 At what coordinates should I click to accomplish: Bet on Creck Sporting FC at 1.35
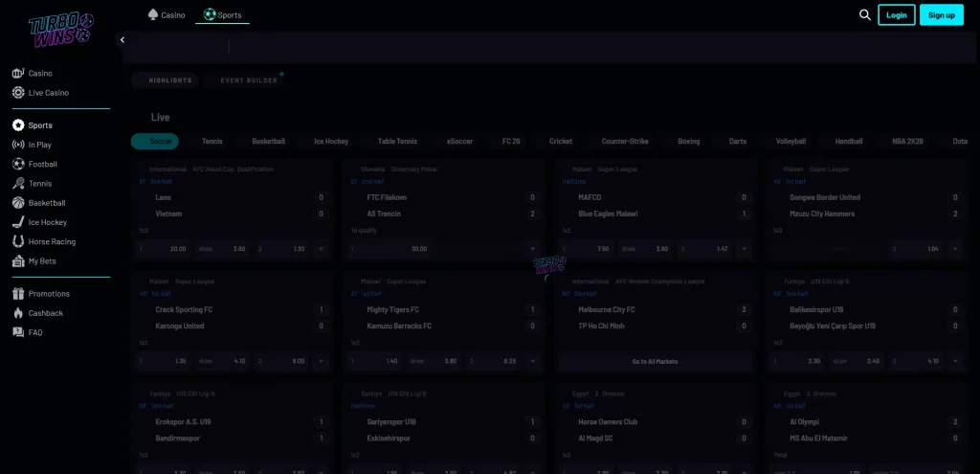(164, 361)
